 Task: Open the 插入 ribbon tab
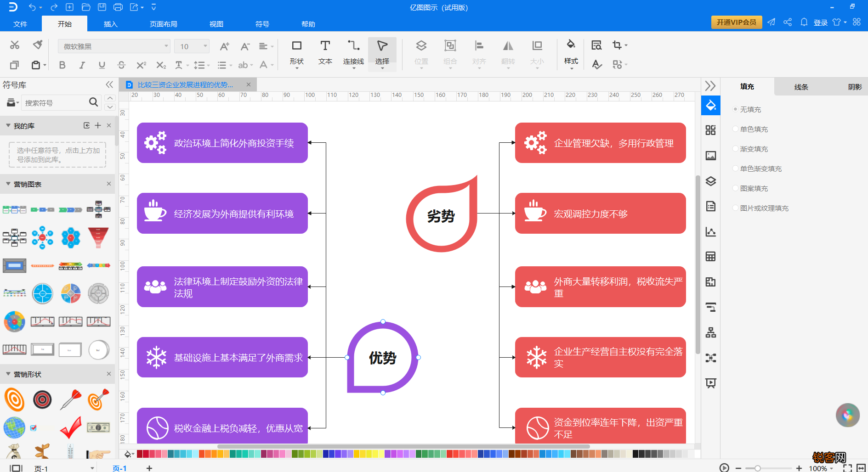110,24
